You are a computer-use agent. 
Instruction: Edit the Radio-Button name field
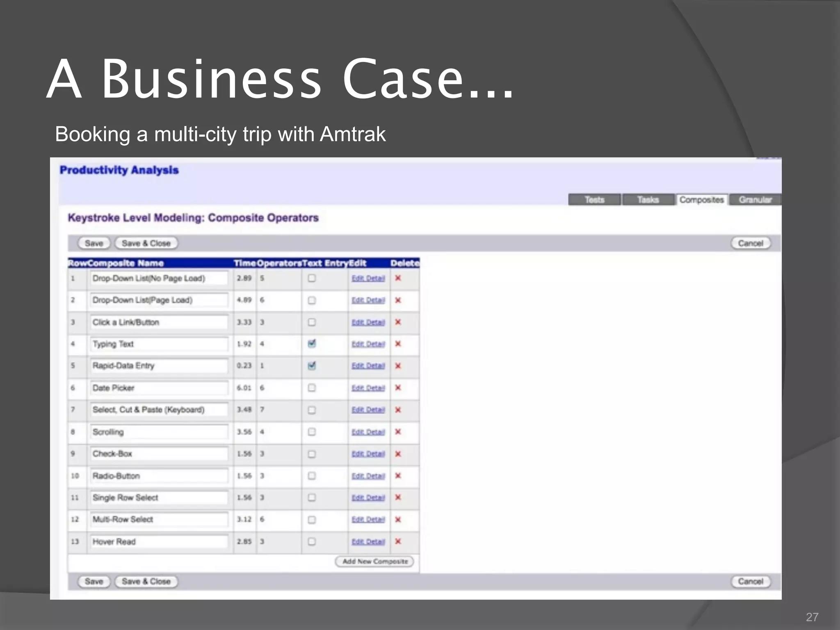tap(159, 476)
